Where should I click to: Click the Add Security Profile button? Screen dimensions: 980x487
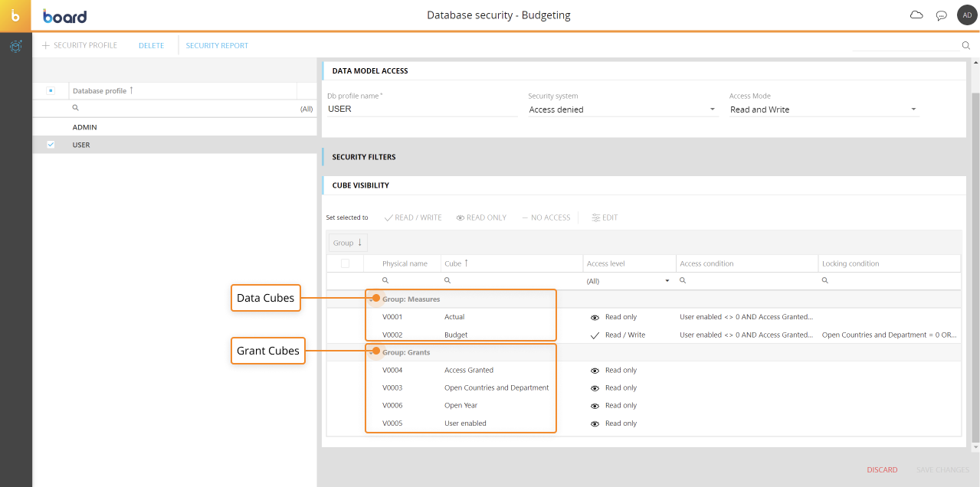pos(80,46)
